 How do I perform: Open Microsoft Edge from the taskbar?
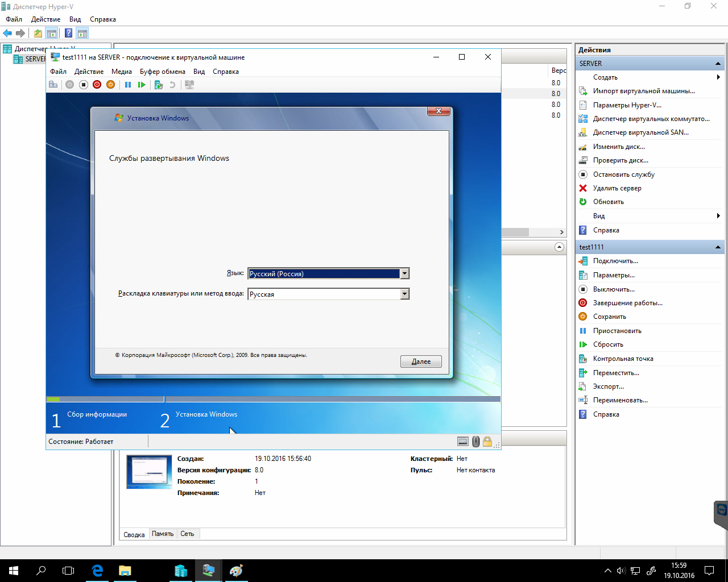(x=97, y=570)
